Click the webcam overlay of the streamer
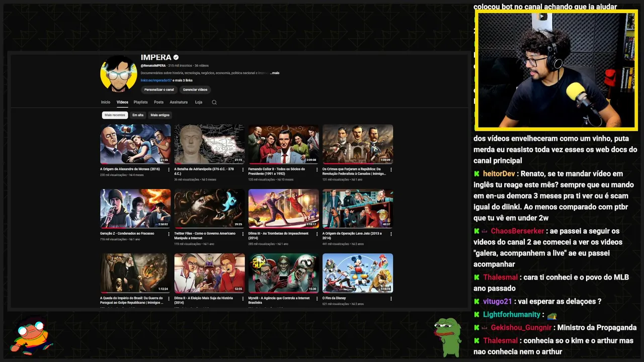This screenshot has width=644, height=362. click(556, 70)
